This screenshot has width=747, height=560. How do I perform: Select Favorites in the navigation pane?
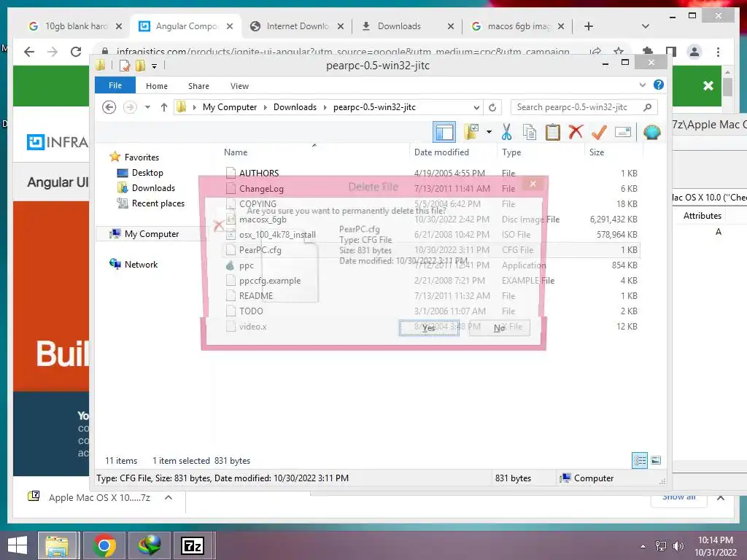[142, 157]
